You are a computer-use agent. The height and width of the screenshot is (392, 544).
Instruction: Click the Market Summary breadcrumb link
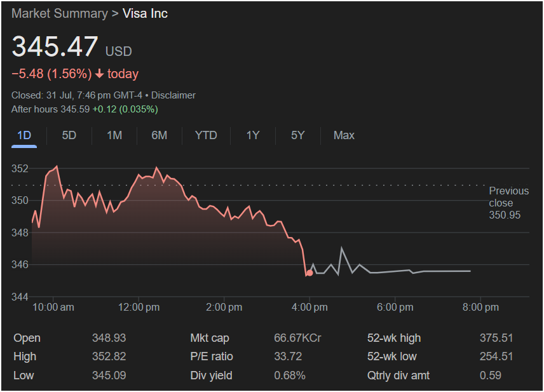pos(59,13)
